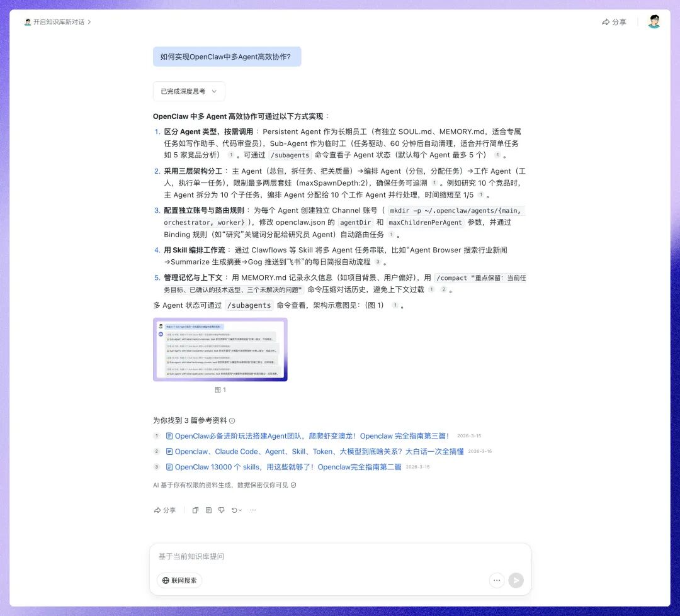Open the ellipsis menu beside the send button
680x616 pixels.
[497, 580]
